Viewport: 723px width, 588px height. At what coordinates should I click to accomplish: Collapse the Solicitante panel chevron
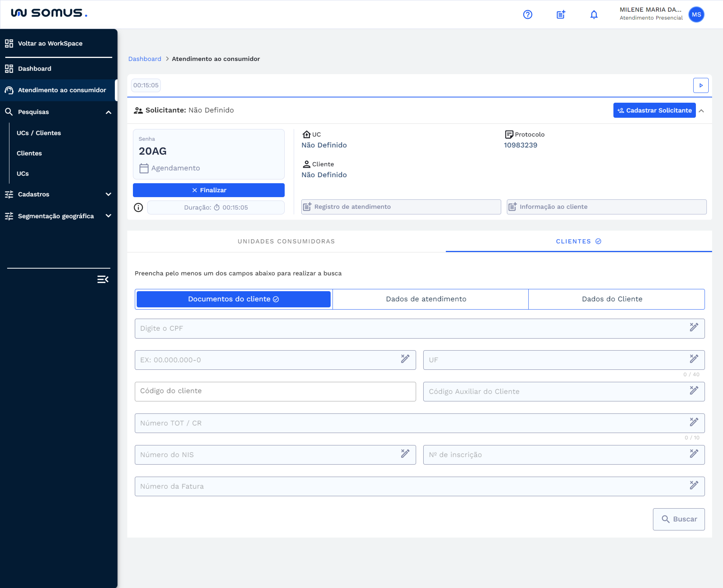[x=701, y=111]
